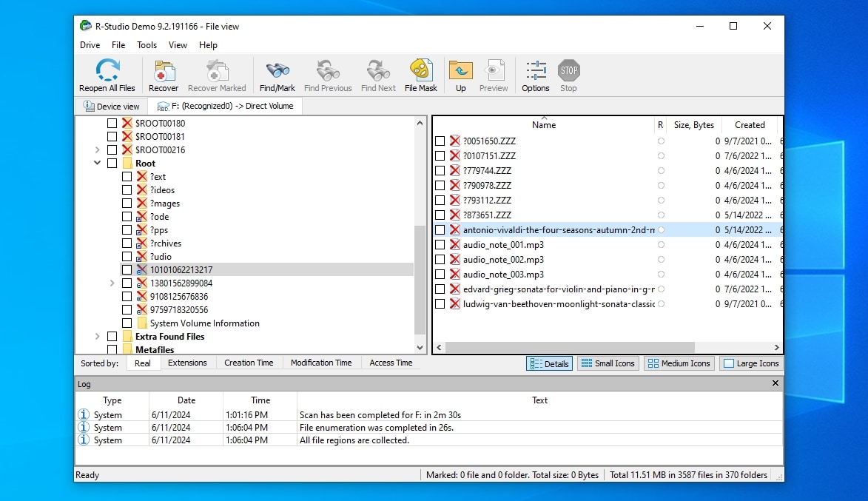The height and width of the screenshot is (501, 868).
Task: Switch to Small Icons view
Action: [x=608, y=363]
